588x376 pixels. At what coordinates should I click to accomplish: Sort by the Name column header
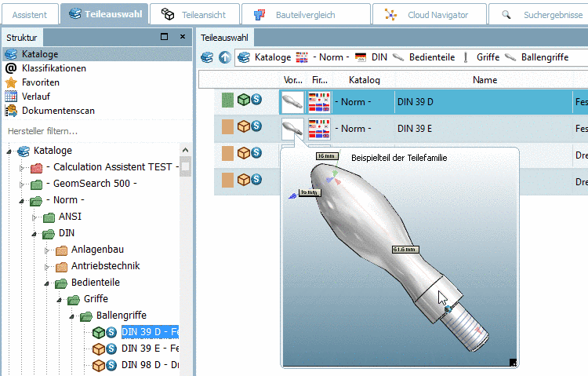point(485,80)
